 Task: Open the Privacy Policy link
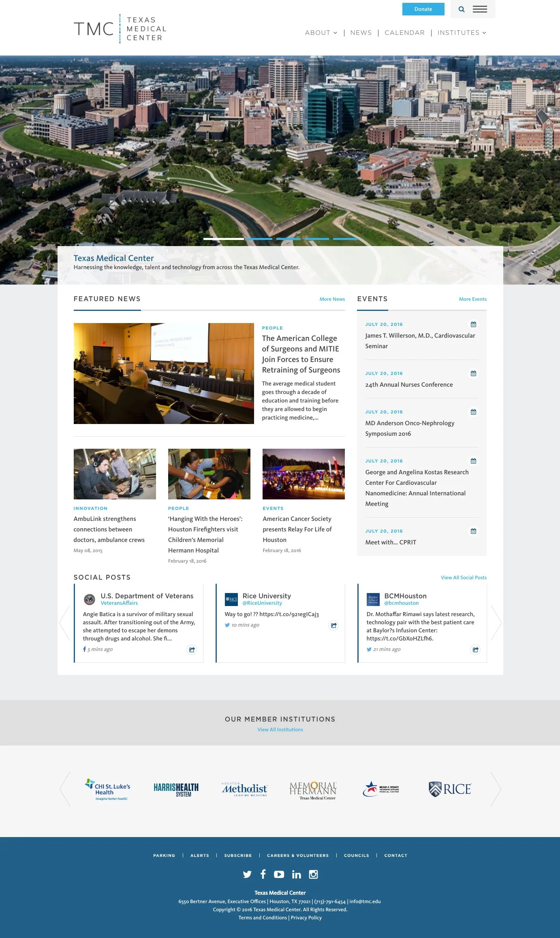click(306, 918)
